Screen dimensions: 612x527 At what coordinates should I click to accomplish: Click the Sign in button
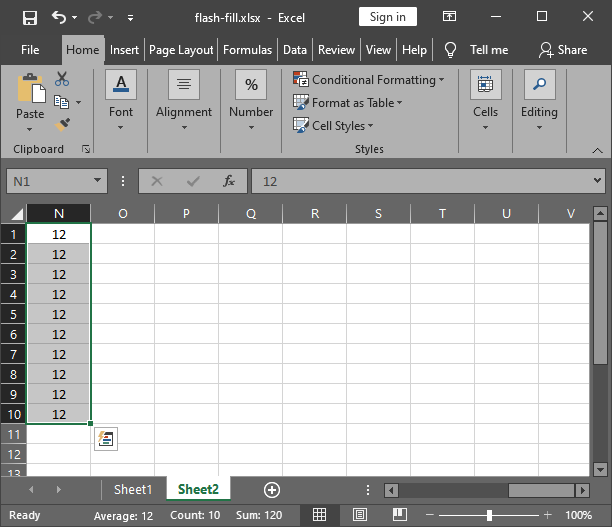pyautogui.click(x=388, y=17)
